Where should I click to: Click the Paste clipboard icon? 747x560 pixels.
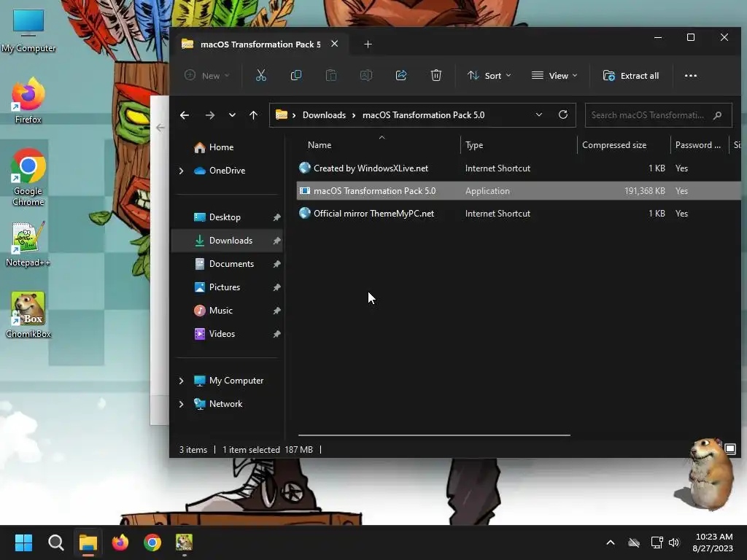(331, 75)
